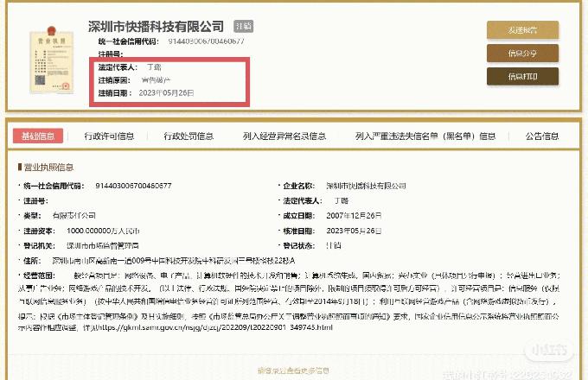Click the 注销 status badge beside company name
This screenshot has width=588, height=380.
[x=244, y=27]
